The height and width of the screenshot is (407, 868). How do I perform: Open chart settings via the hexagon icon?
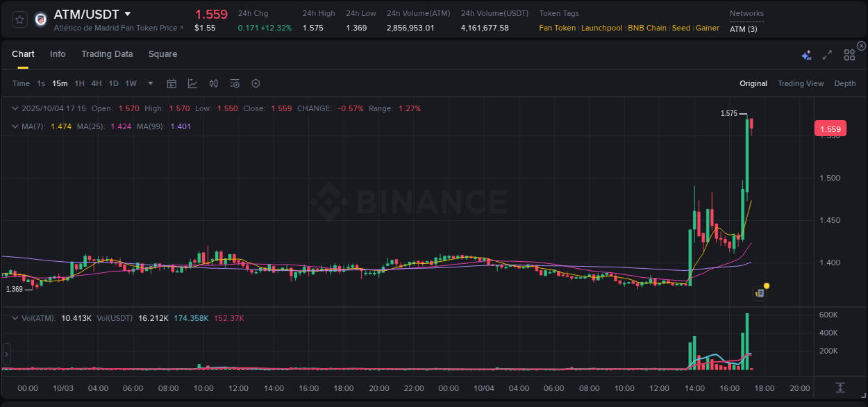pos(256,83)
